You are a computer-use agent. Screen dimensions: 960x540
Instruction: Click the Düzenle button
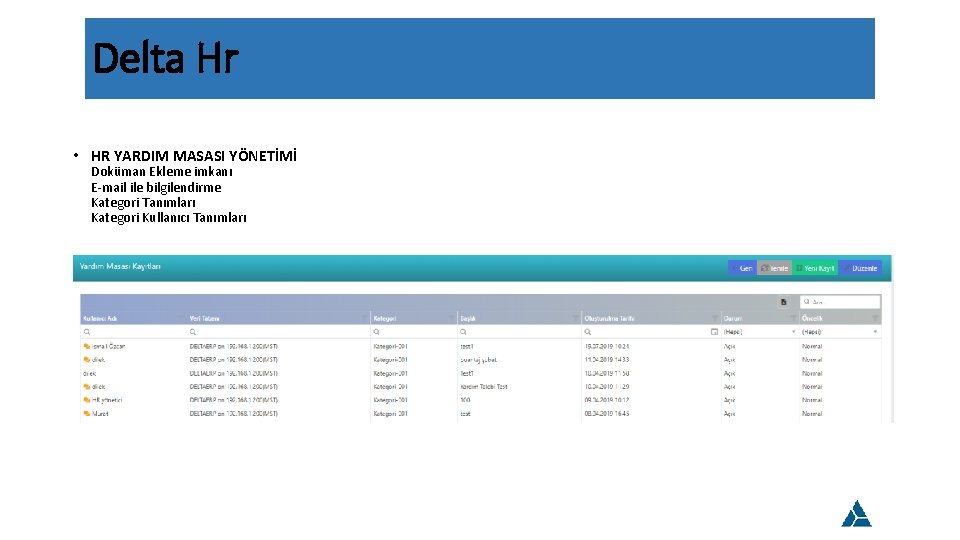pyautogui.click(x=860, y=268)
